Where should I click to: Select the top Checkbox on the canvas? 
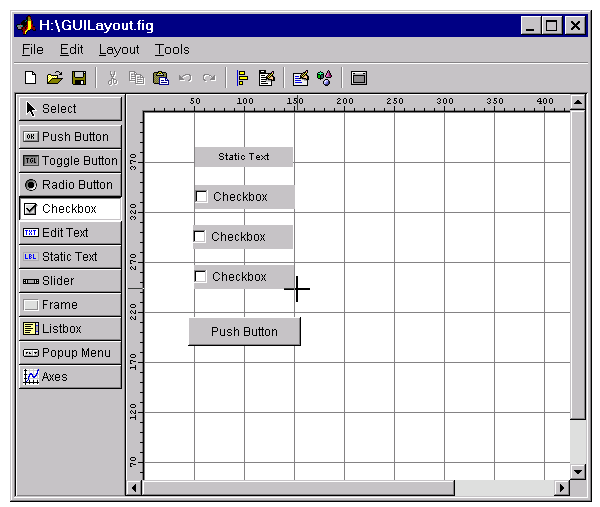pos(244,197)
